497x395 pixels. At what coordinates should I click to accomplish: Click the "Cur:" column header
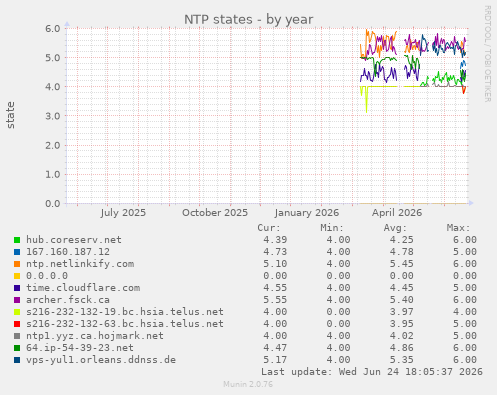click(x=269, y=228)
